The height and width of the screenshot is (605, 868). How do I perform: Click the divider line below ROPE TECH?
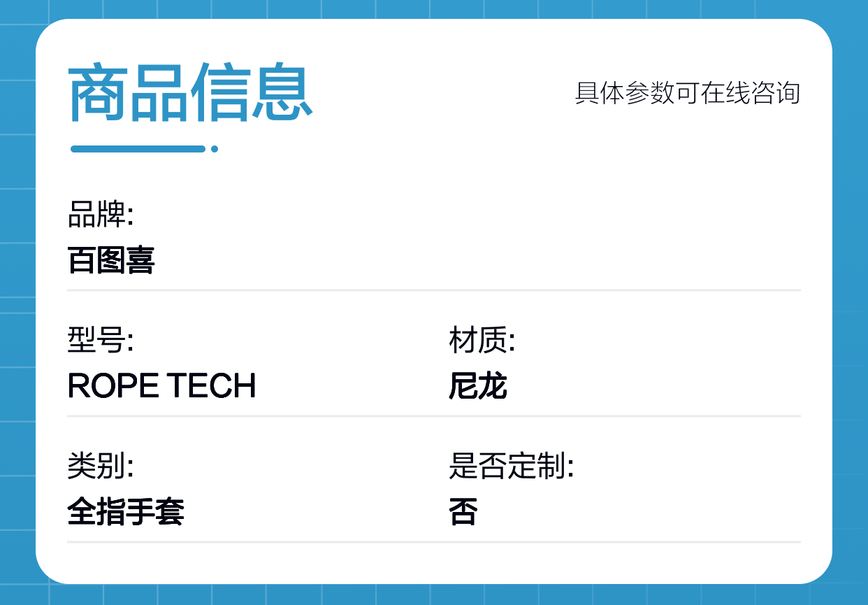(x=434, y=415)
